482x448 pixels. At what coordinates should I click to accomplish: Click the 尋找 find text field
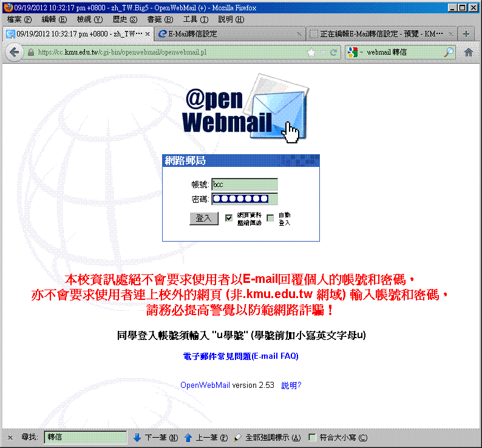pyautogui.click(x=86, y=437)
